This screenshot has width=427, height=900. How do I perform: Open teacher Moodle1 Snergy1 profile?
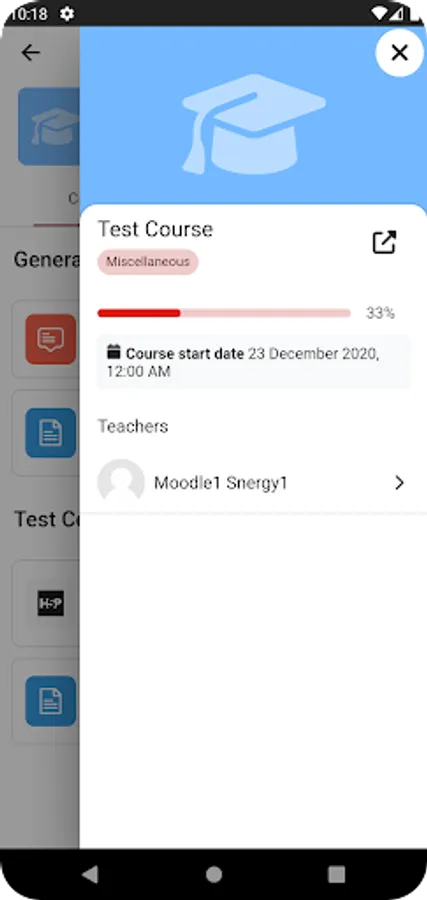tap(253, 483)
